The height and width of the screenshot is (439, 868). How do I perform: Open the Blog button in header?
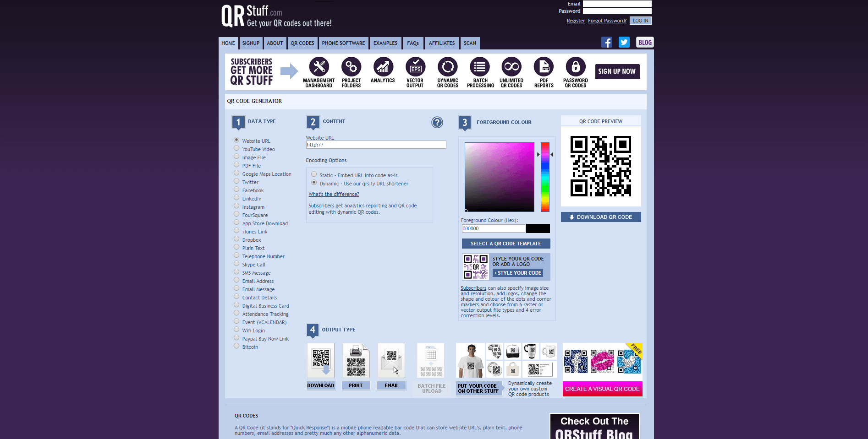click(x=645, y=43)
